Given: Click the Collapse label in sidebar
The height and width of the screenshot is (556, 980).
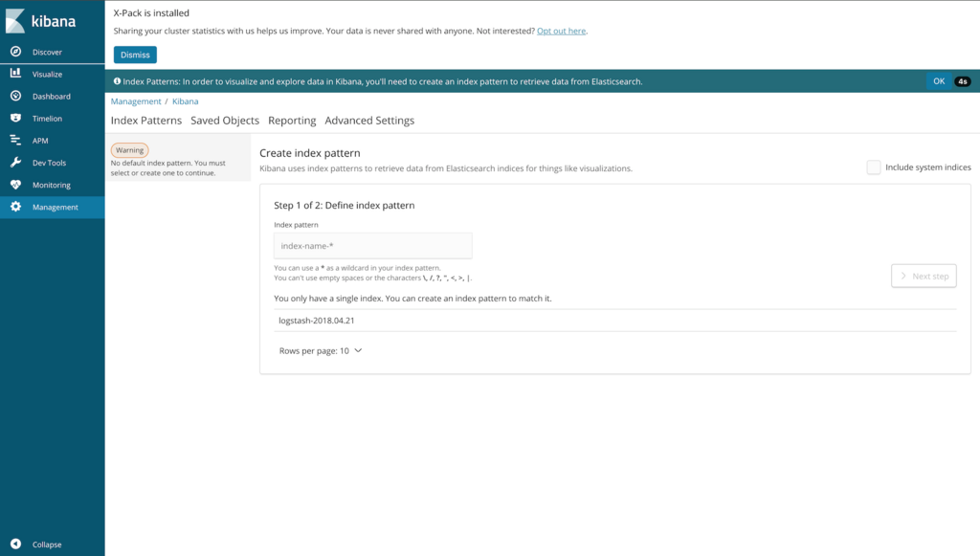Looking at the screenshot, I should pos(47,545).
